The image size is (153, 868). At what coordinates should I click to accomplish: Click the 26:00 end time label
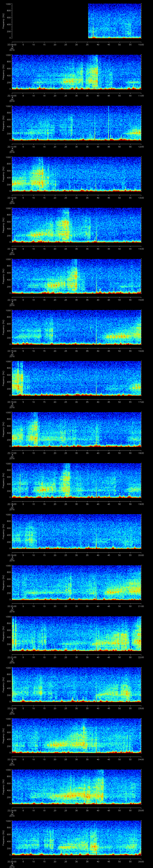tap(141, 861)
